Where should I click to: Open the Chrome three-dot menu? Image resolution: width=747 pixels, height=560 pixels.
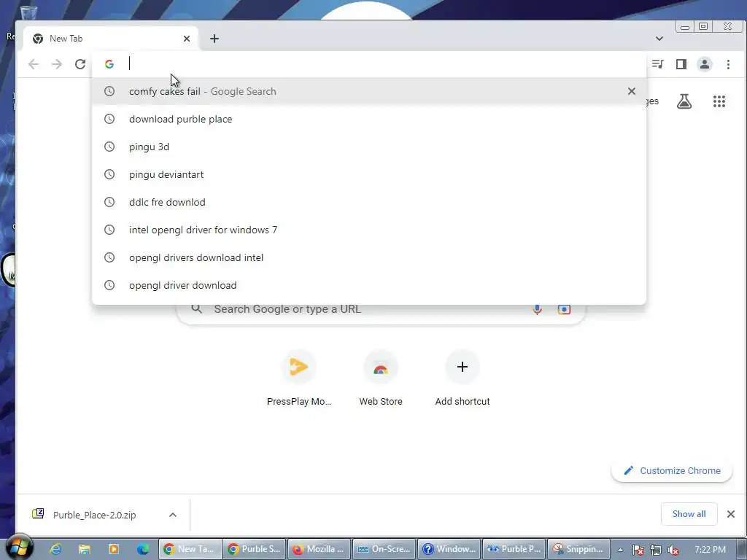click(x=728, y=64)
